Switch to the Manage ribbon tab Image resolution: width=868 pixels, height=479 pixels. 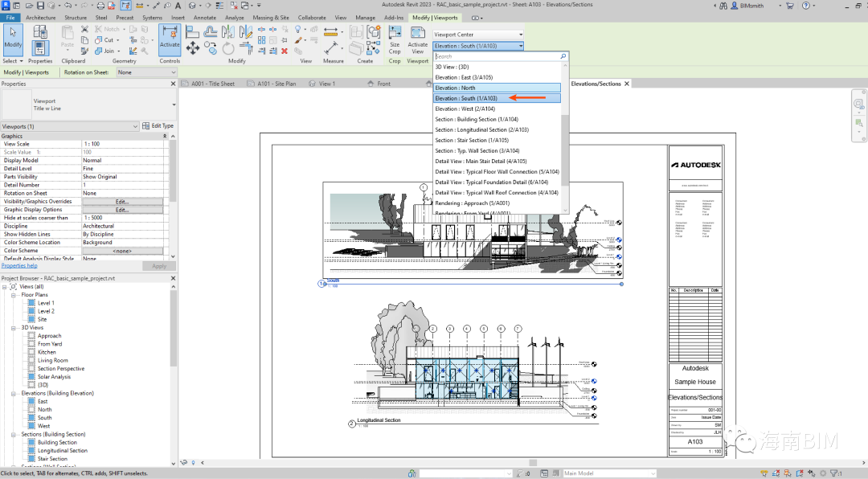click(x=366, y=18)
